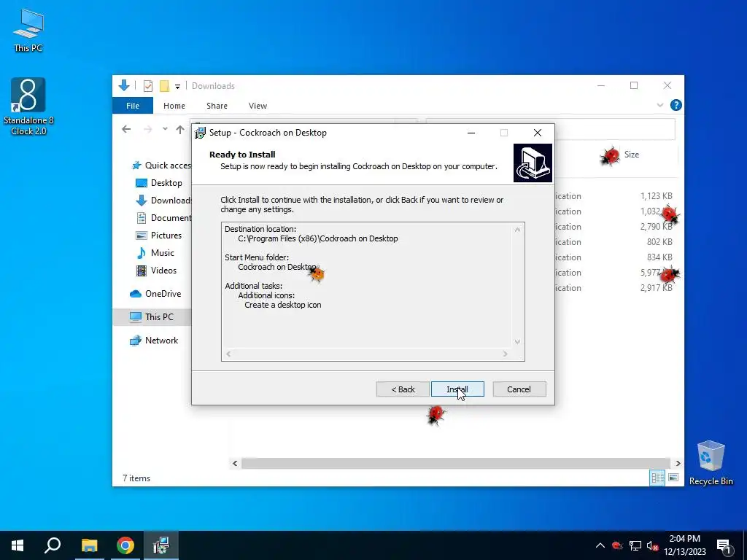The width and height of the screenshot is (747, 560).
Task: Select the Recycle Bin desktop icon
Action: point(711,463)
